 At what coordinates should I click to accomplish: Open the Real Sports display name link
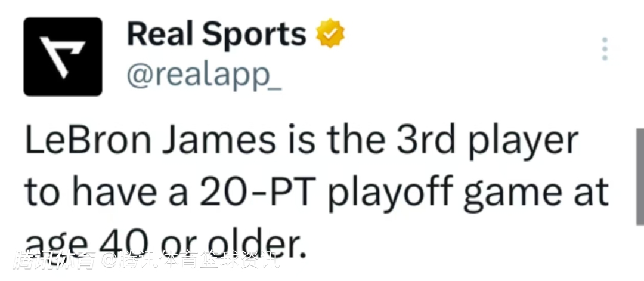coord(216,35)
